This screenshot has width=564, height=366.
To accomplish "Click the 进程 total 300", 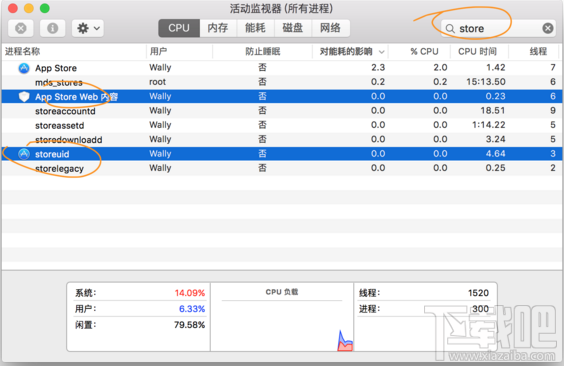I will pos(480,309).
